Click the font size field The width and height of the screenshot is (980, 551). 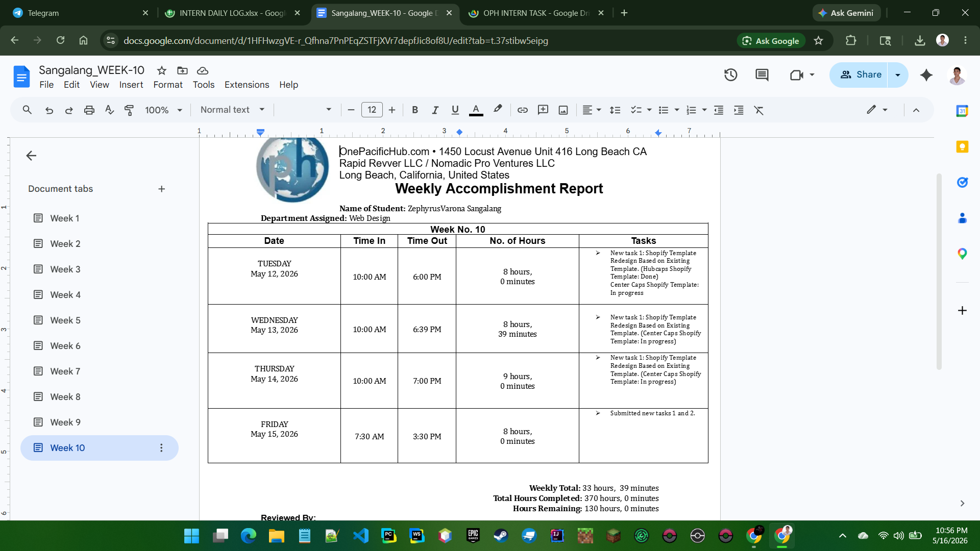(x=372, y=110)
